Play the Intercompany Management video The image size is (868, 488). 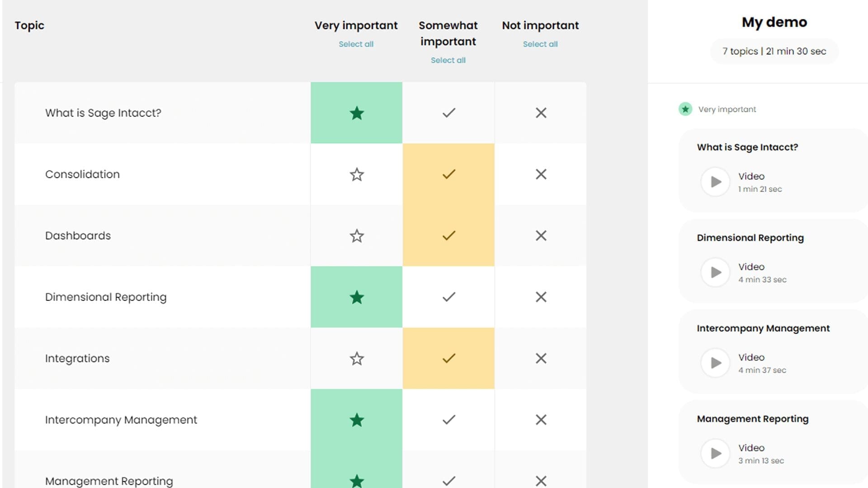tap(715, 362)
